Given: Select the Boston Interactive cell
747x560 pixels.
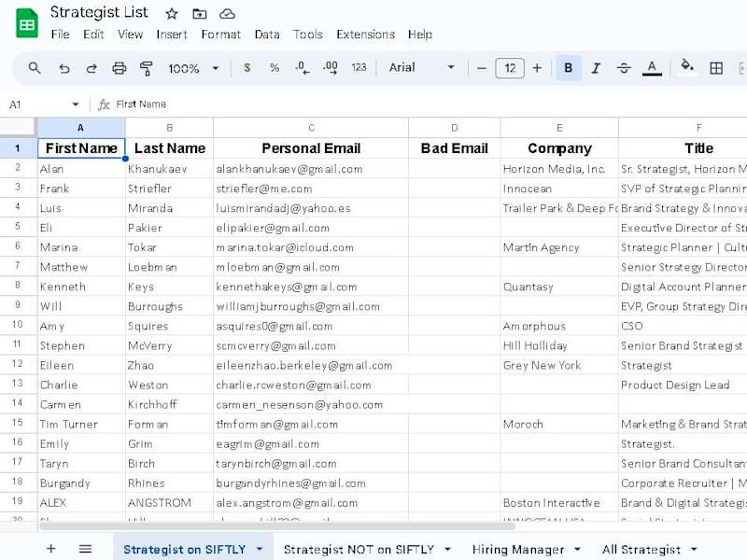Looking at the screenshot, I should point(559,502).
